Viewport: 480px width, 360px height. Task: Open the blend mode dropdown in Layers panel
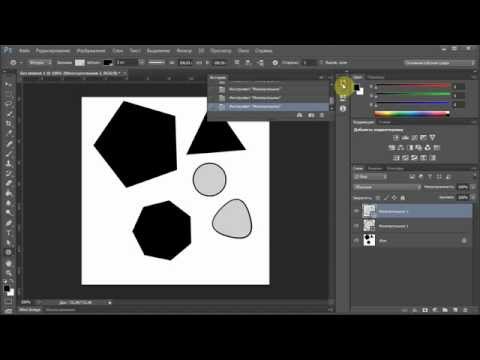tap(387, 187)
